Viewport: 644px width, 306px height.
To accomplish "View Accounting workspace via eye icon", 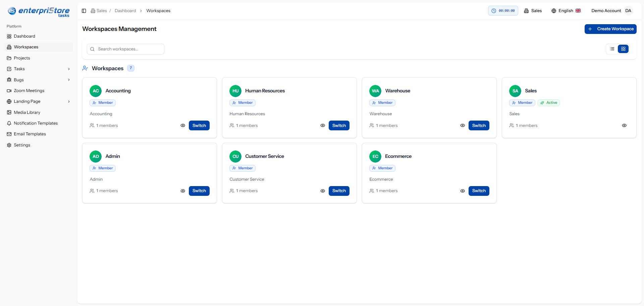I will pos(183,126).
